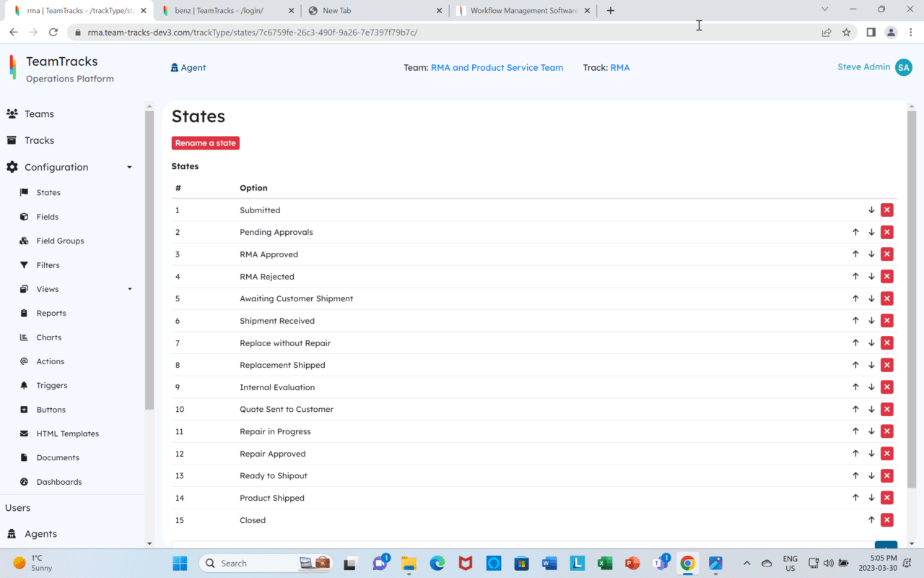
Task: Reload the current page
Action: tap(53, 33)
